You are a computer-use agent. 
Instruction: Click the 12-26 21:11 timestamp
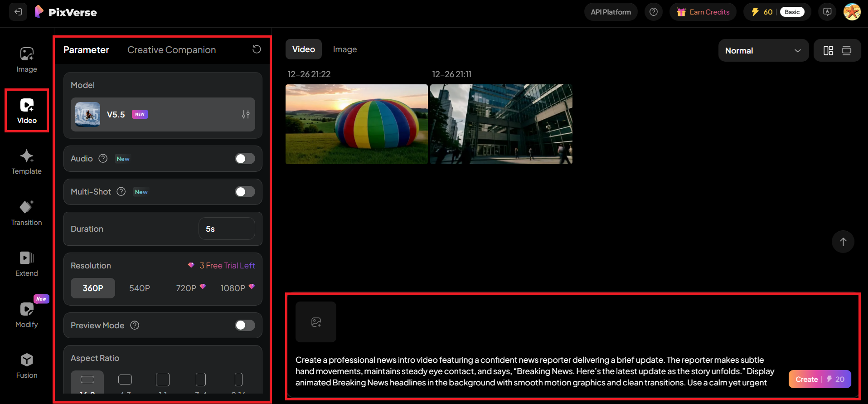(x=452, y=74)
